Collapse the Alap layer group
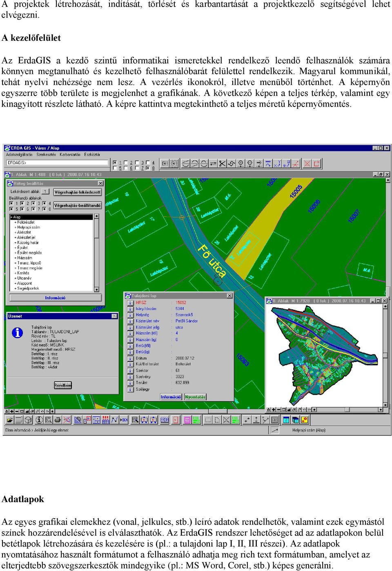This screenshot has height=571, width=392. click(x=12, y=217)
